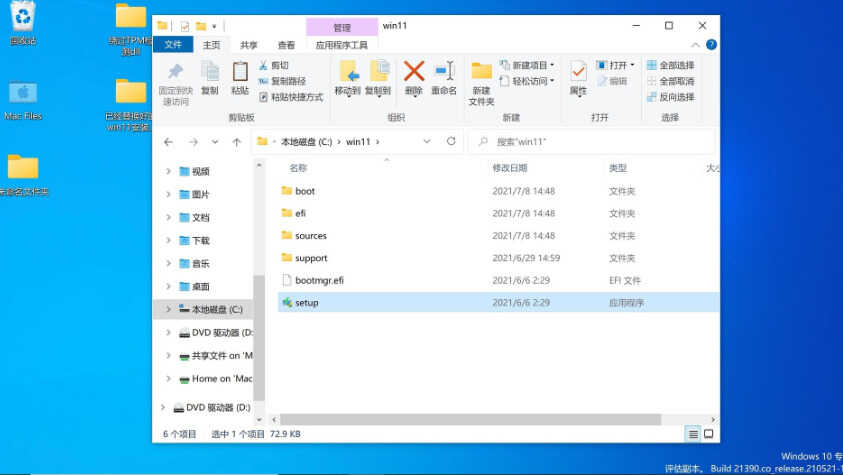Open address bar history dropdown
The image size is (843, 475).
427,141
